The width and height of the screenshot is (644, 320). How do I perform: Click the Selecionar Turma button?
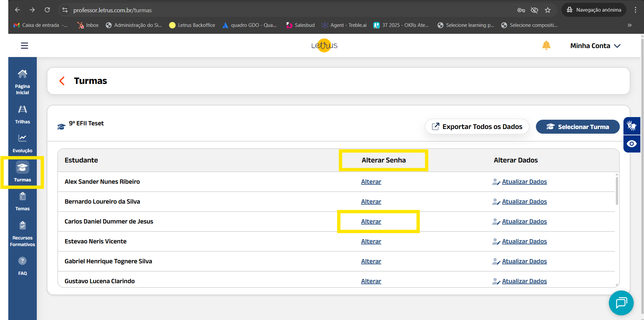tap(577, 127)
